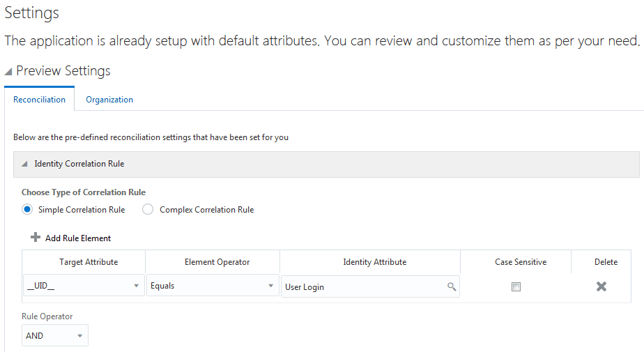Click the search magnifier in Identity Attribute field
Image resolution: width=644 pixels, height=352 pixels.
coord(451,286)
